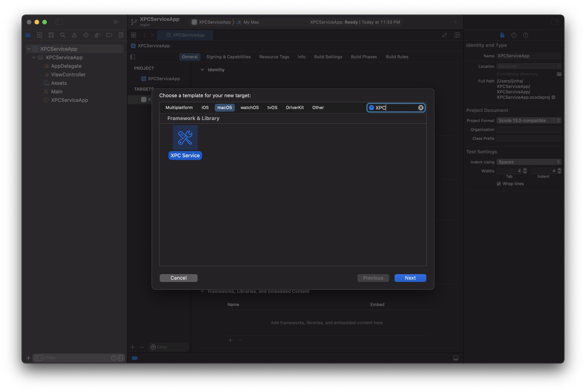The image size is (586, 392).
Task: Show the History inspector clock icon
Action: coord(514,35)
